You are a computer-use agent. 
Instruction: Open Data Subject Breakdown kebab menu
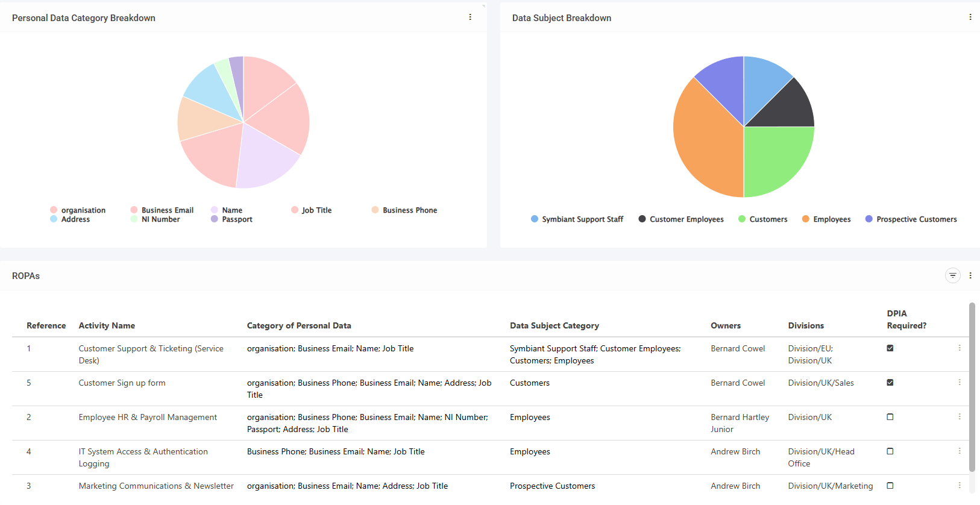pos(970,17)
